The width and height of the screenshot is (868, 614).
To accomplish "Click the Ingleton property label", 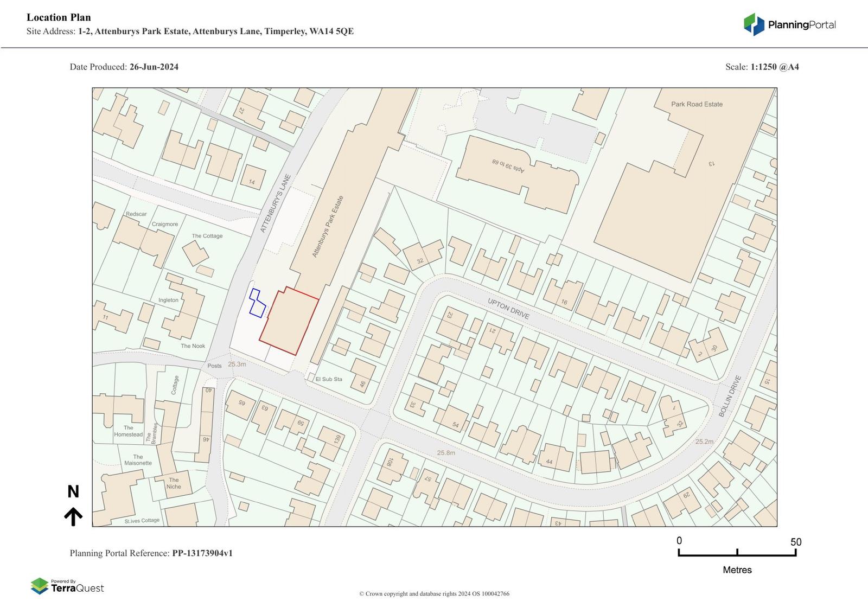I will click(168, 300).
